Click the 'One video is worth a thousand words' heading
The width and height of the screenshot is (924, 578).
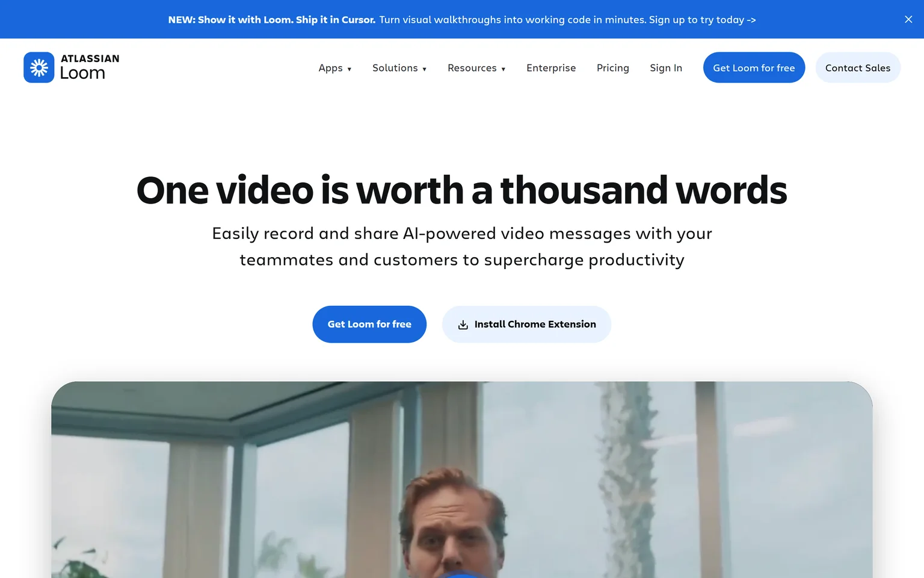coord(462,190)
